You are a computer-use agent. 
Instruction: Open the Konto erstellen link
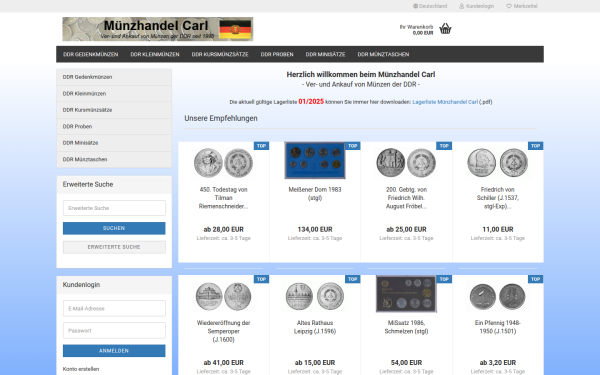click(x=81, y=369)
